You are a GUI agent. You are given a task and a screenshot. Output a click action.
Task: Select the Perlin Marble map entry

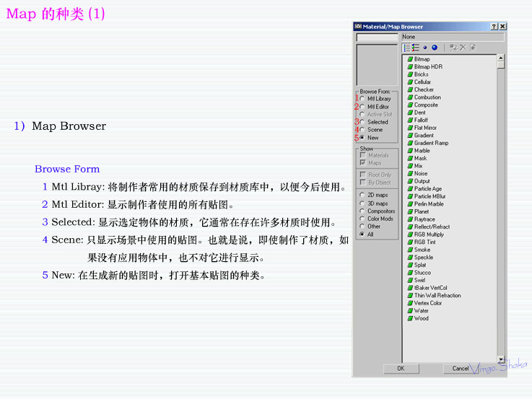[x=426, y=204]
